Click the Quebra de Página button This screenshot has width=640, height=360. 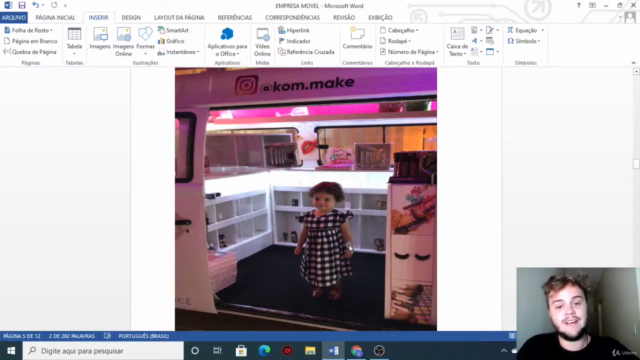click(x=30, y=52)
